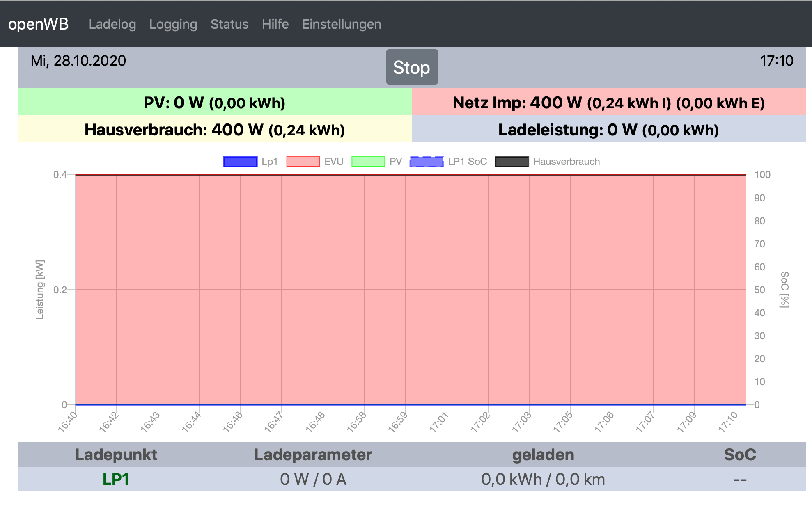Click the SoC value placeholder dashes
The height and width of the screenshot is (530, 812).
pyautogui.click(x=740, y=479)
